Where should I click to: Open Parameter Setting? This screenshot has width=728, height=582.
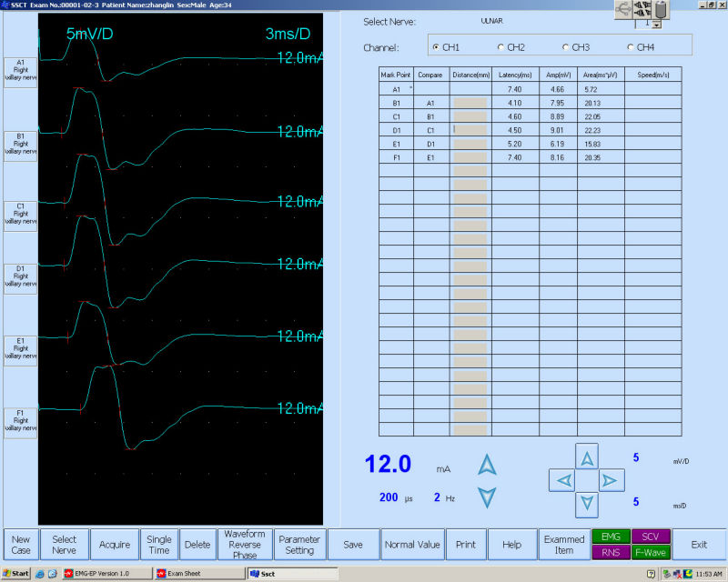pyautogui.click(x=299, y=545)
